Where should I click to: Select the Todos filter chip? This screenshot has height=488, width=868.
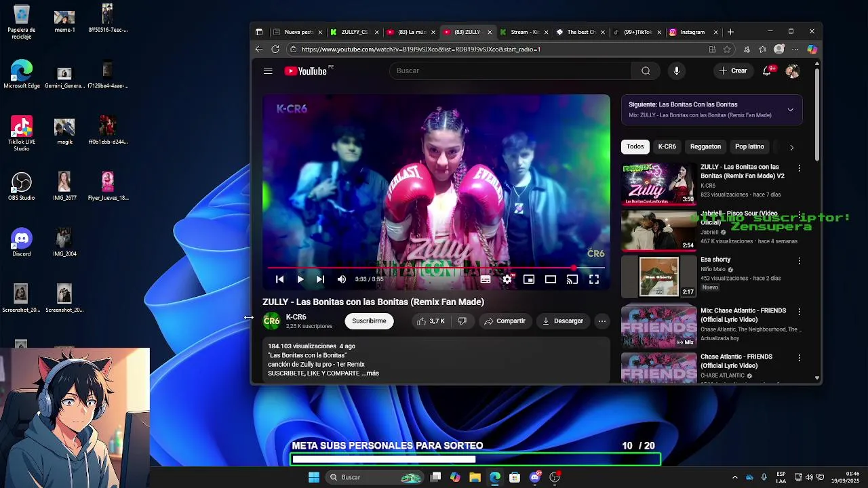(x=635, y=146)
